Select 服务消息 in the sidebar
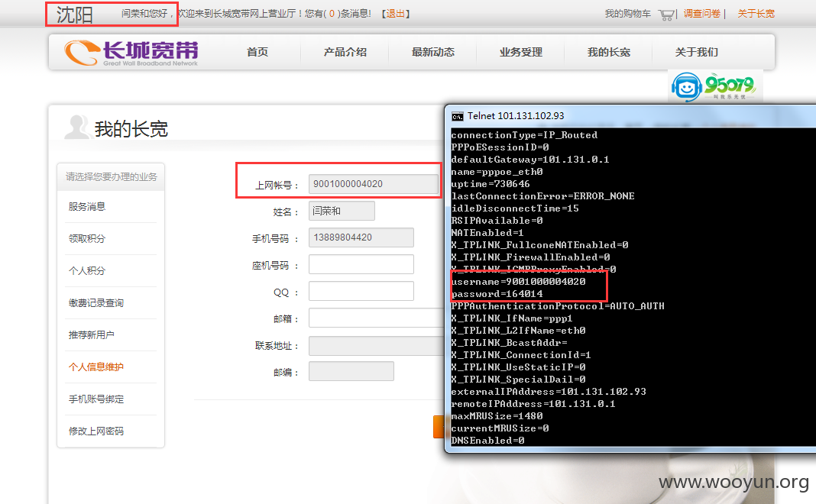816x504 pixels. coord(87,206)
